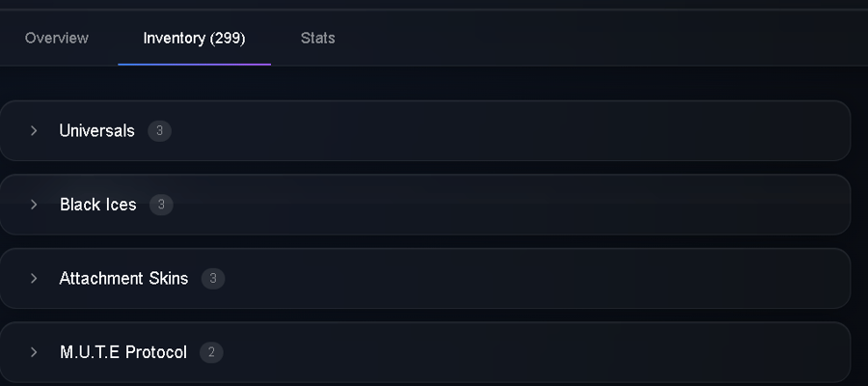
Task: Switch to the Overview tab
Action: [57, 39]
